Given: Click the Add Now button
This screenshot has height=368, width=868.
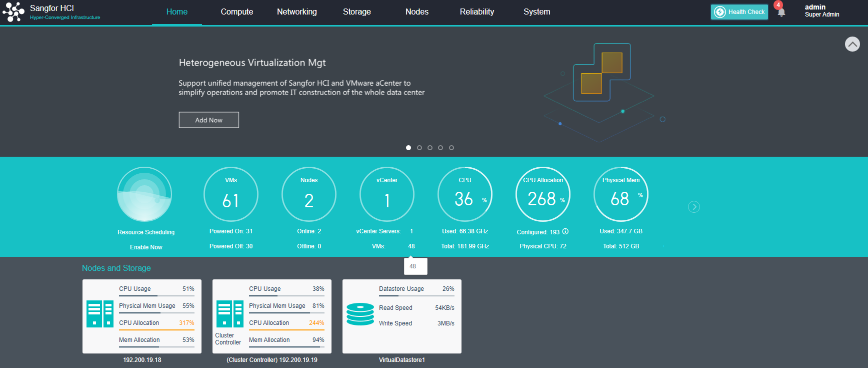Looking at the screenshot, I should pos(209,120).
